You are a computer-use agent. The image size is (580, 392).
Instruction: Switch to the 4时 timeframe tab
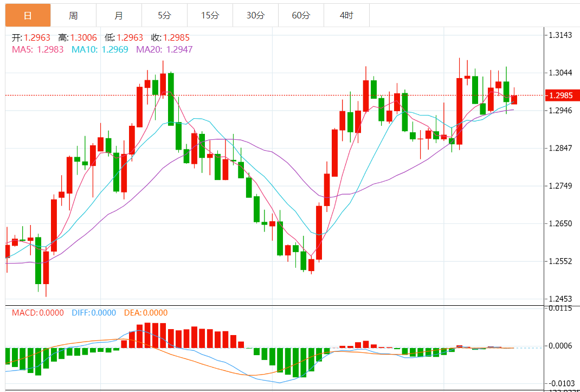click(346, 16)
